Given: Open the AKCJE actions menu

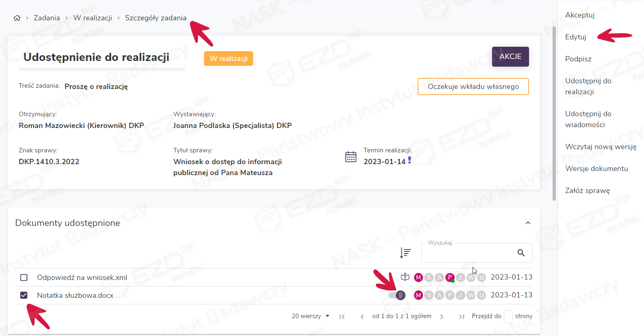Looking at the screenshot, I should [x=510, y=56].
